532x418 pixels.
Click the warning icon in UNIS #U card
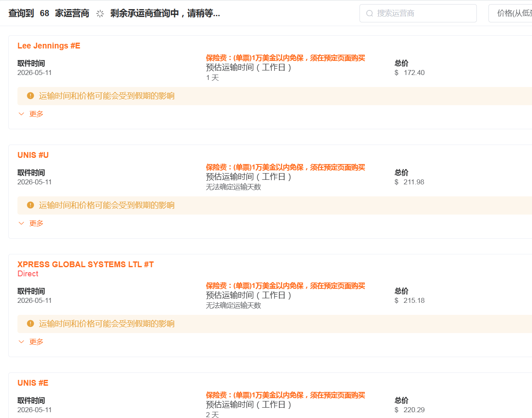[x=30, y=205]
